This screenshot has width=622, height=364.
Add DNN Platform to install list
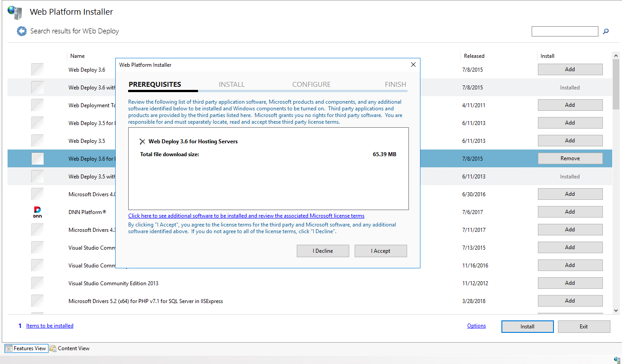[570, 212]
